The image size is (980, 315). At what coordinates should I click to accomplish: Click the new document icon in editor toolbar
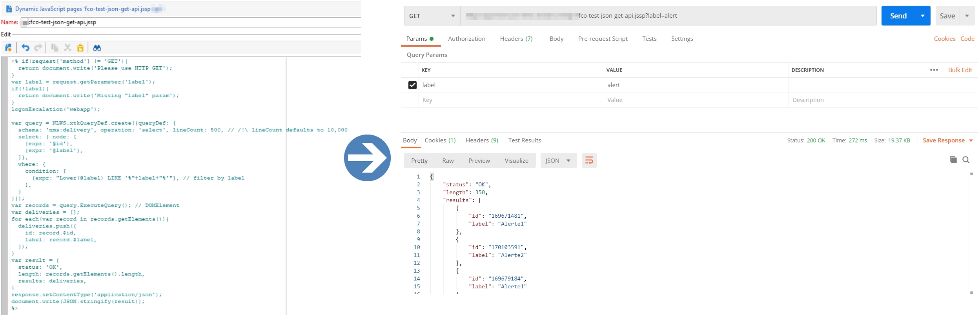[x=8, y=48]
